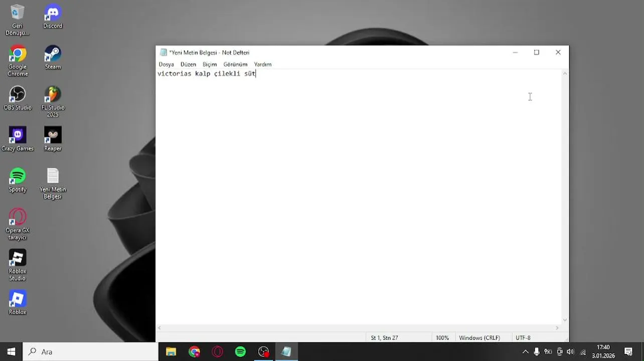Click the taskbar clock showing 17:40
Screen dimensions: 644x361
tap(603, 351)
